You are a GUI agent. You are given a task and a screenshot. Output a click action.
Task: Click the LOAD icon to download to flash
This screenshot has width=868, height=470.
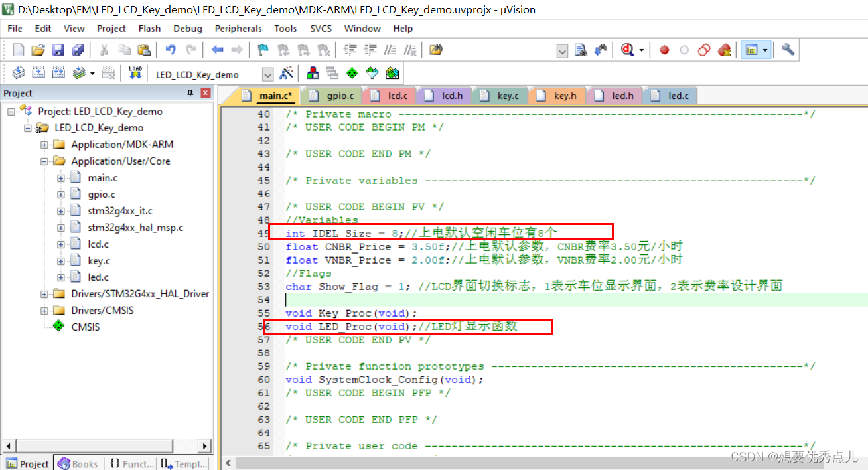(x=135, y=74)
